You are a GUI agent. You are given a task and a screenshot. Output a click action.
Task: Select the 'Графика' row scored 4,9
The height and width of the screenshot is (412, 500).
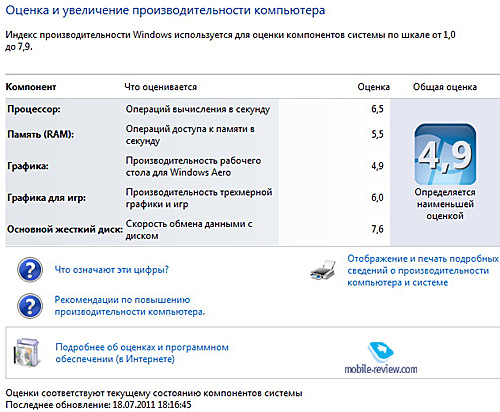[x=198, y=166]
